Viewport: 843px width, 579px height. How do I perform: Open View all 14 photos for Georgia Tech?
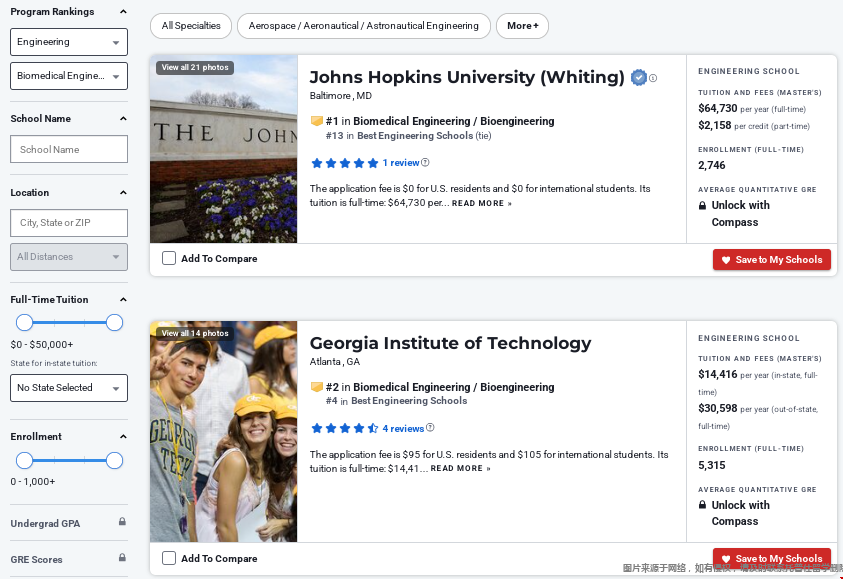tap(195, 333)
